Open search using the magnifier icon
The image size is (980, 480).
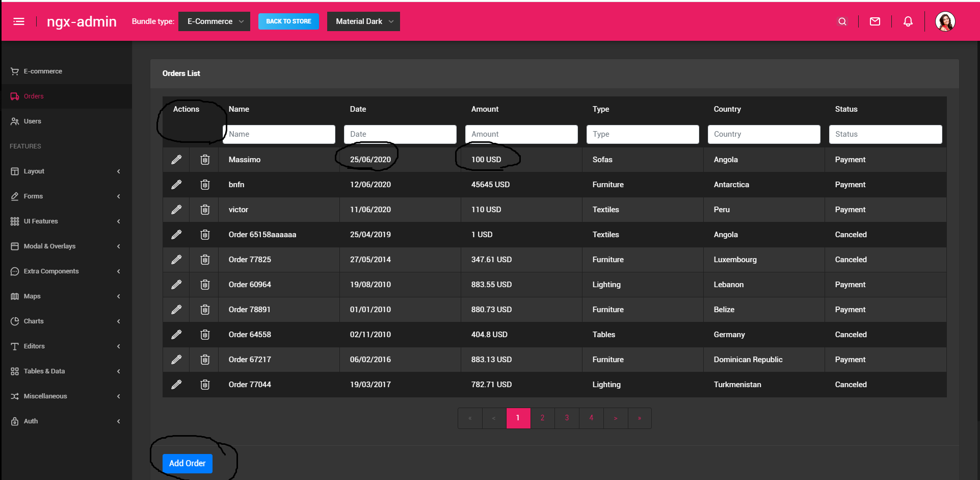tap(842, 21)
